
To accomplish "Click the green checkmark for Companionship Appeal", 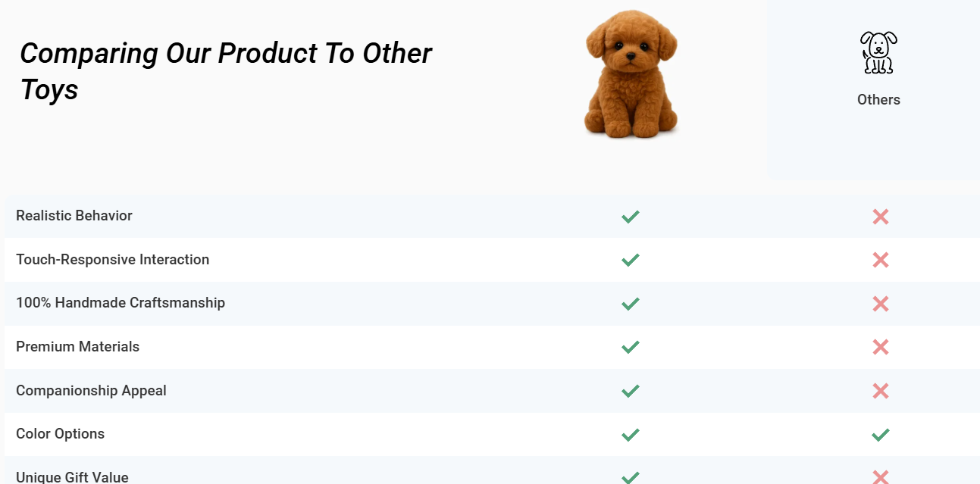I will pos(630,391).
